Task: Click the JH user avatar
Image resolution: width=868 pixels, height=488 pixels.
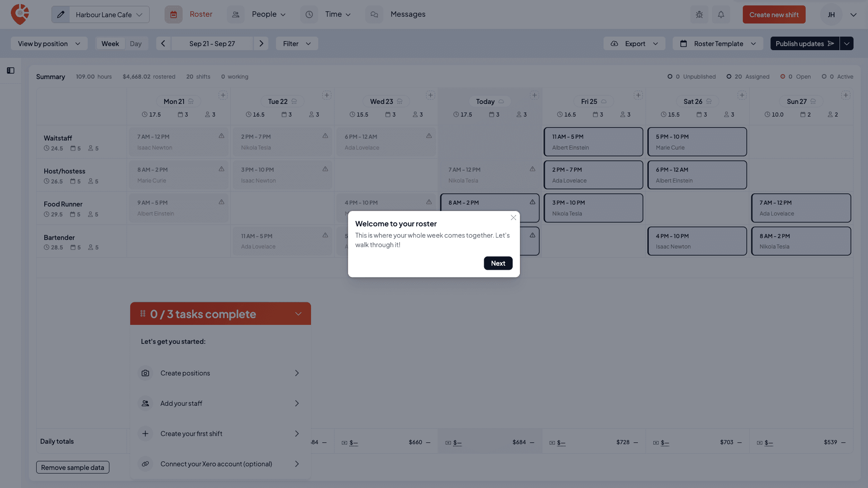Action: pos(831,14)
